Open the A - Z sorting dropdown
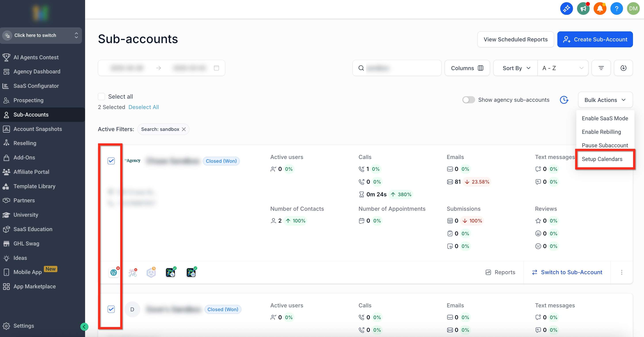 562,68
